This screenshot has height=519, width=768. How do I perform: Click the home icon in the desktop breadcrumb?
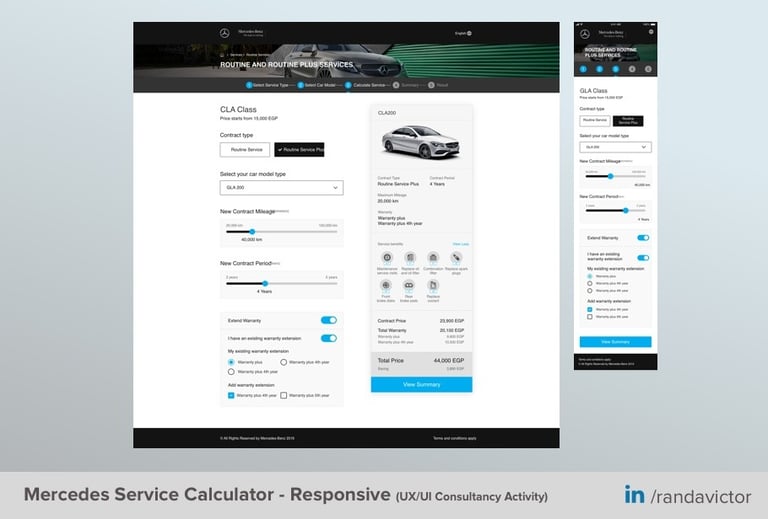tap(222, 55)
